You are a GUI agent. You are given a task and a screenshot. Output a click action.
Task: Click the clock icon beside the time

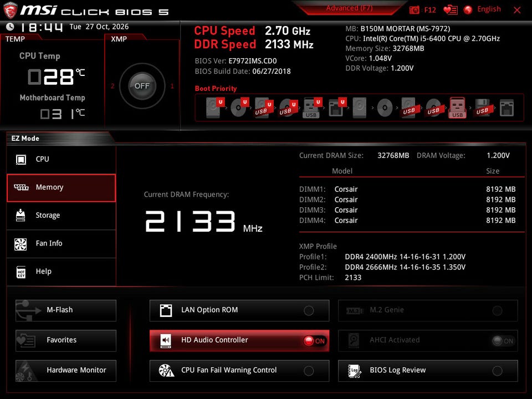10,27
